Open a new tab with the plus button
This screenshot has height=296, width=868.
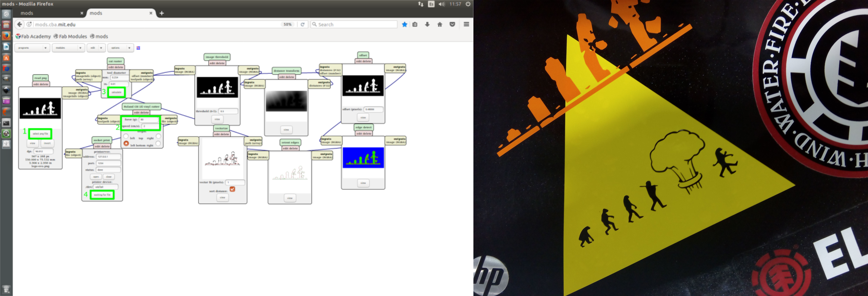tap(162, 13)
